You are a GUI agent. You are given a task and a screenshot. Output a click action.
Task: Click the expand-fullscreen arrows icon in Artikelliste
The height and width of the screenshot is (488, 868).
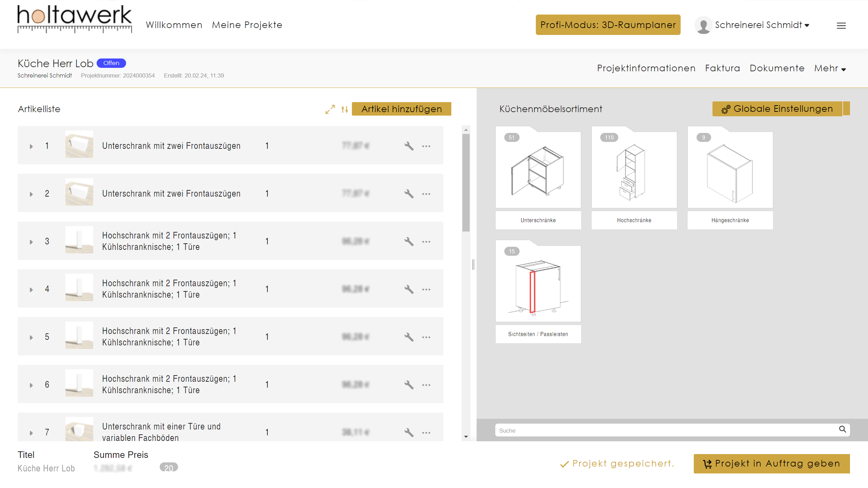330,109
